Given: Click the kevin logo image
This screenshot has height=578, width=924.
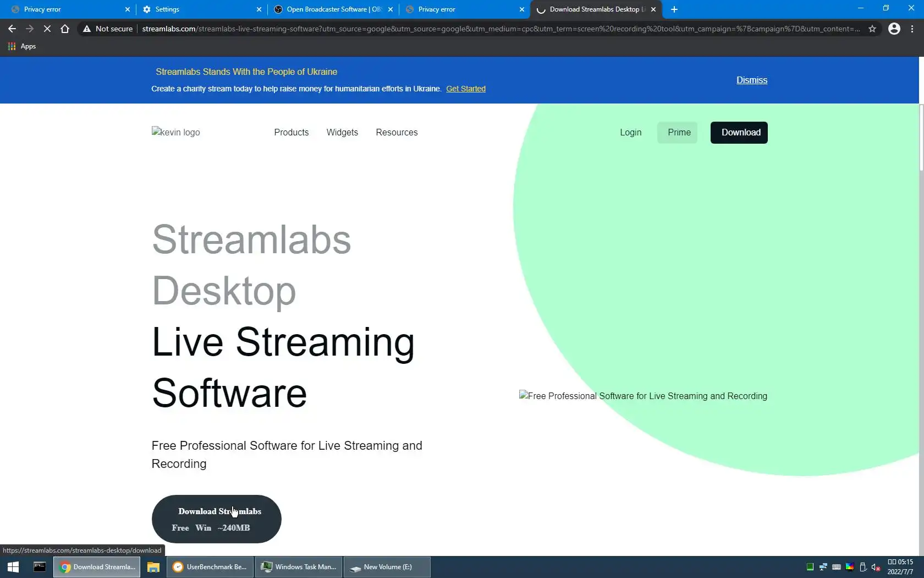Looking at the screenshot, I should [176, 132].
